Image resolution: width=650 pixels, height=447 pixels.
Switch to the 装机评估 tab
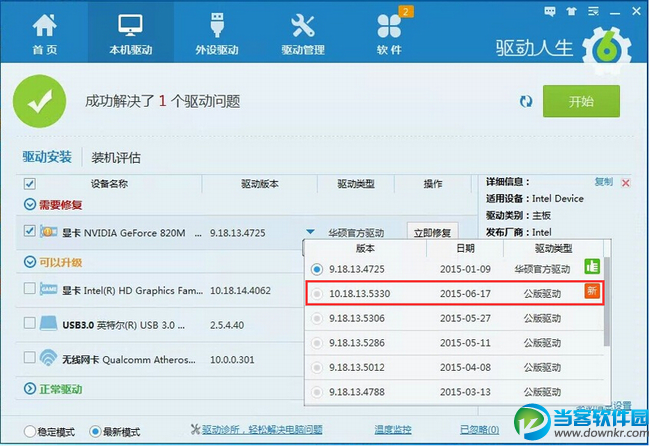pyautogui.click(x=116, y=158)
